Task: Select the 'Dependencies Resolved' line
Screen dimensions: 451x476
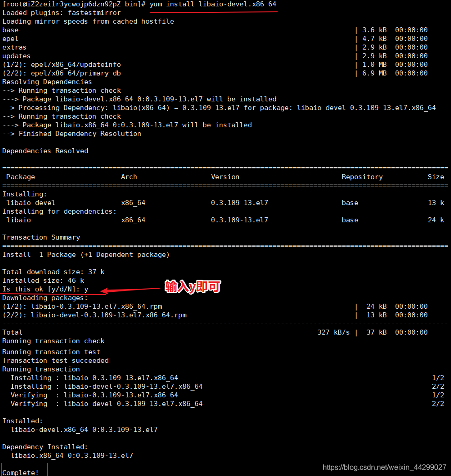Action: click(x=45, y=151)
